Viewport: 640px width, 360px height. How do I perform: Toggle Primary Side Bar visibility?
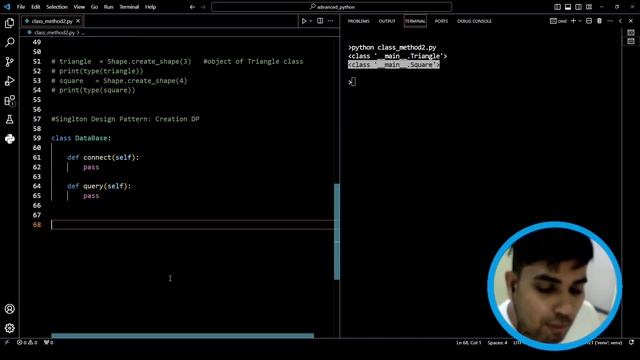pyautogui.click(x=557, y=7)
